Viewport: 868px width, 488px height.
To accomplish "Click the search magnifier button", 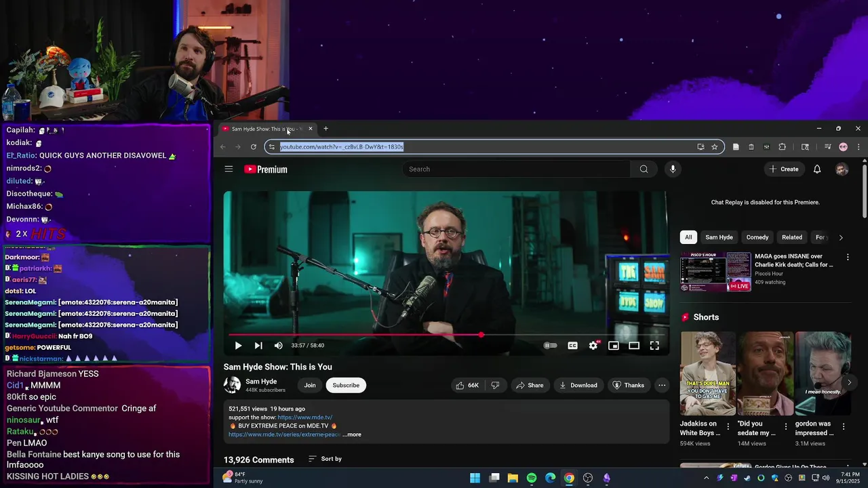I will click(x=644, y=169).
